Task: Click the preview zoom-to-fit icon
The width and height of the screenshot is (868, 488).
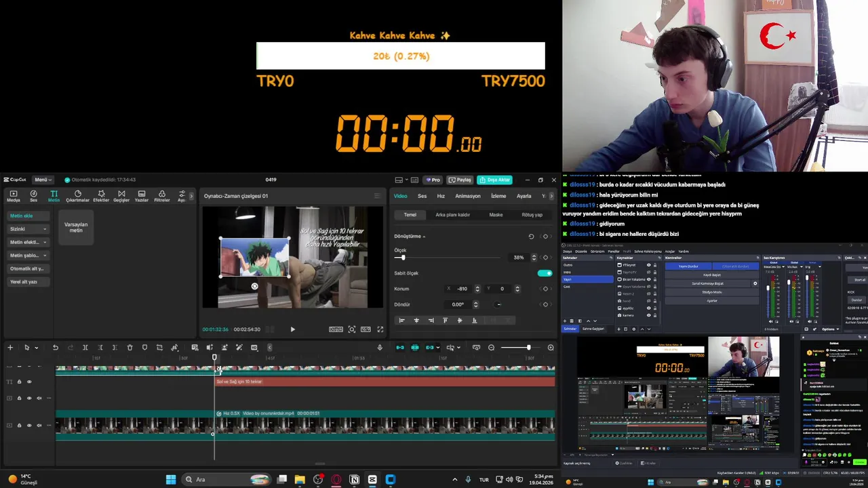Action: tap(352, 329)
